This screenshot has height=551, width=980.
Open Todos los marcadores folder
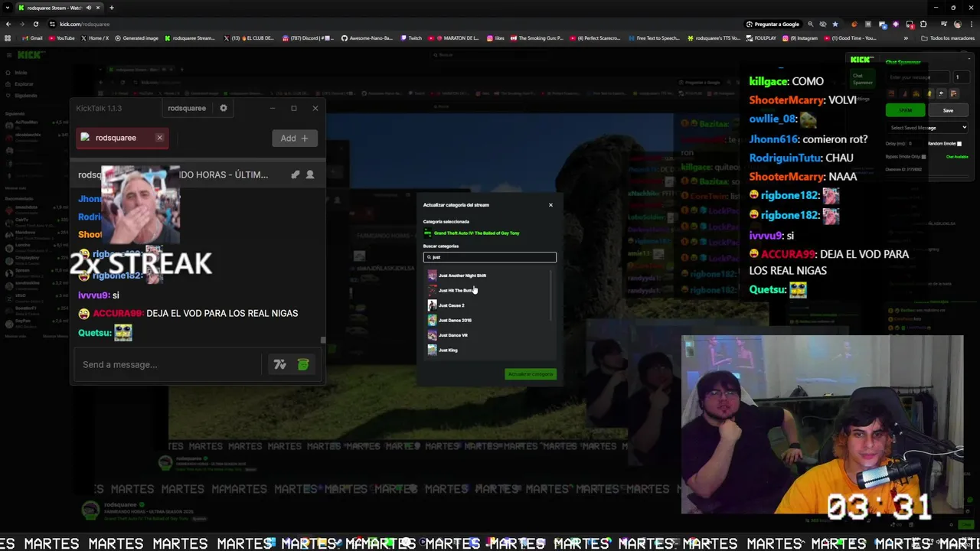(x=948, y=38)
